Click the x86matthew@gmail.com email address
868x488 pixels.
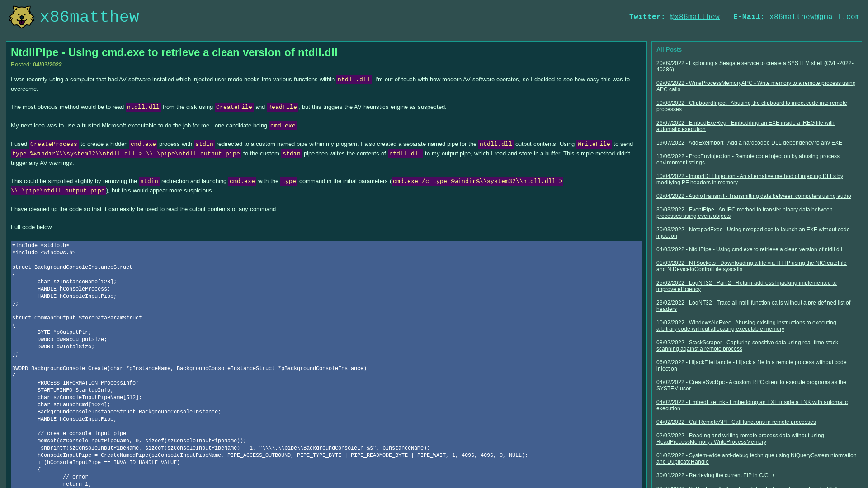point(814,17)
